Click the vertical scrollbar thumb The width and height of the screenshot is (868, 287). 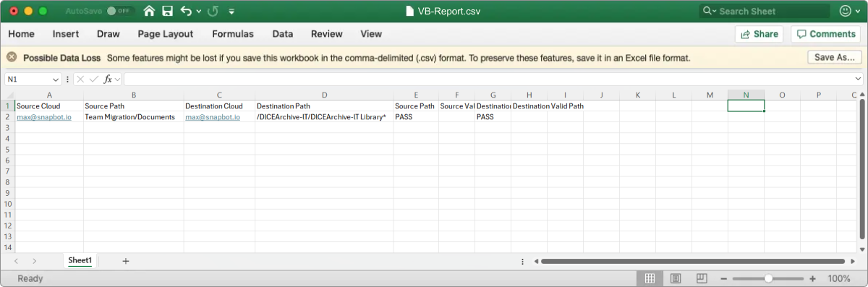[862, 168]
